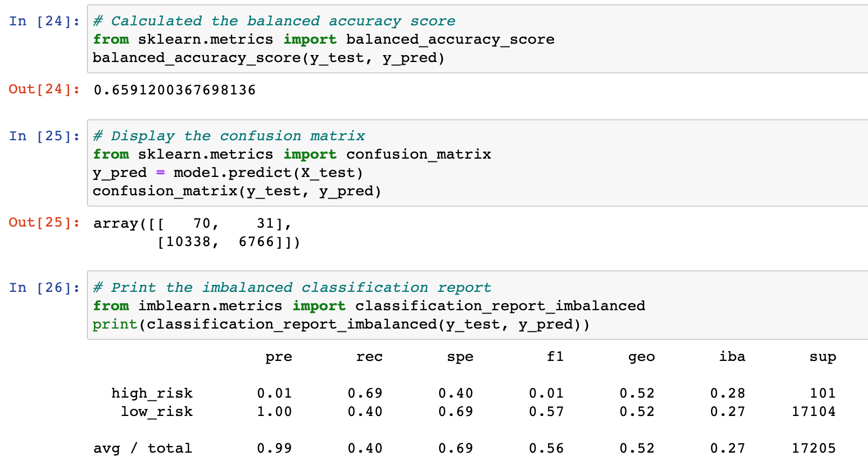This screenshot has width=868, height=471.
Task: Click high_risk recall value 0.69
Action: (365, 393)
